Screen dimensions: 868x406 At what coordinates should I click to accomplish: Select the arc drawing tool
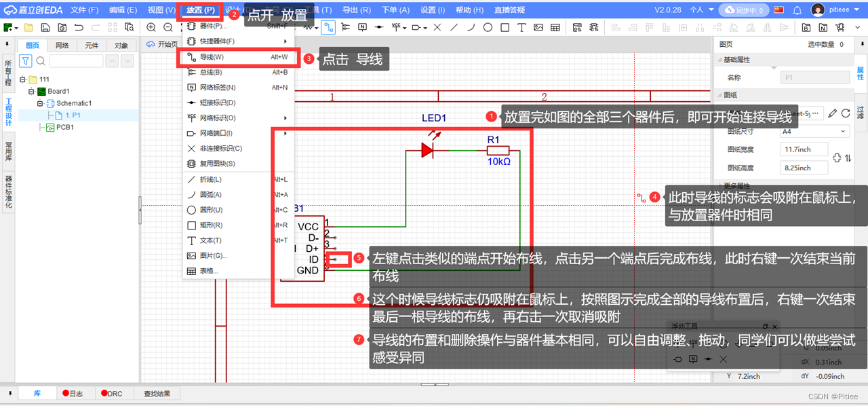[471, 27]
